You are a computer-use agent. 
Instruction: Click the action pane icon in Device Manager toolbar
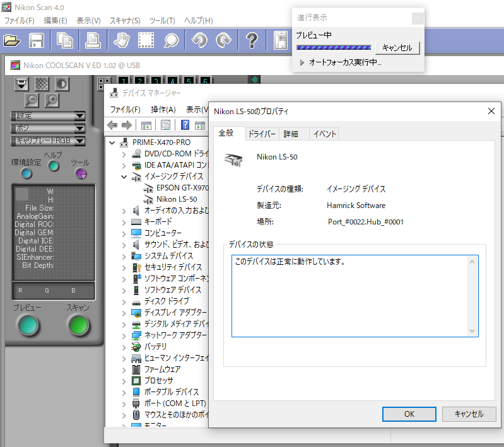[200, 125]
